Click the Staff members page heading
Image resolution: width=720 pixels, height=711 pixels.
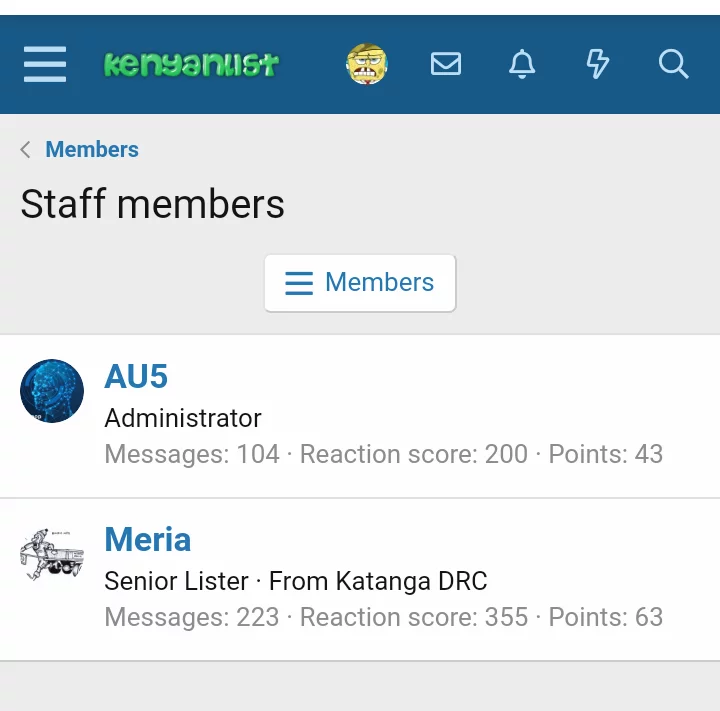[152, 205]
